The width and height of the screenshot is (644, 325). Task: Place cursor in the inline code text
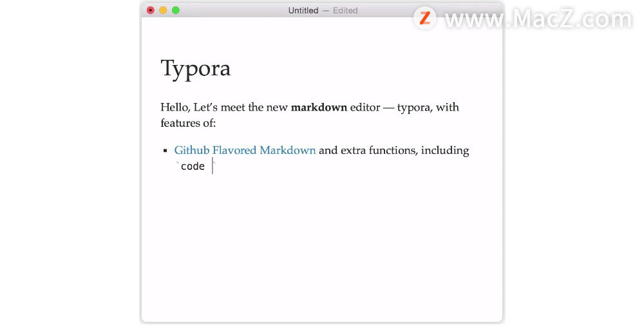coord(193,166)
